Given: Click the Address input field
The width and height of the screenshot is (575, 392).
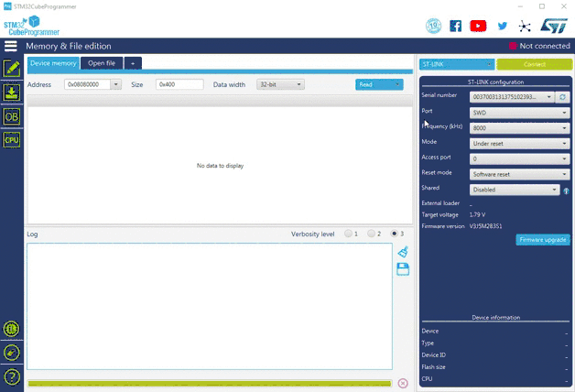Looking at the screenshot, I should (87, 84).
